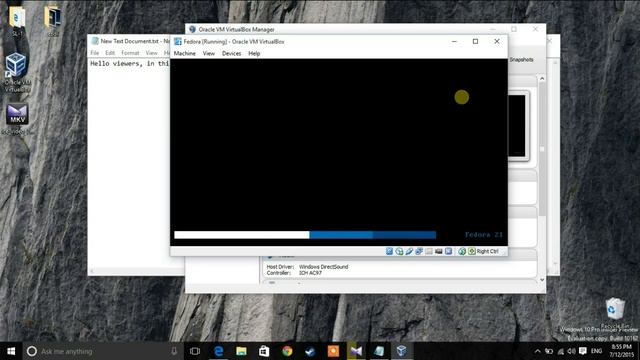Click the 'Fedora 21' boot text
This screenshot has width=640, height=360.
(x=484, y=235)
